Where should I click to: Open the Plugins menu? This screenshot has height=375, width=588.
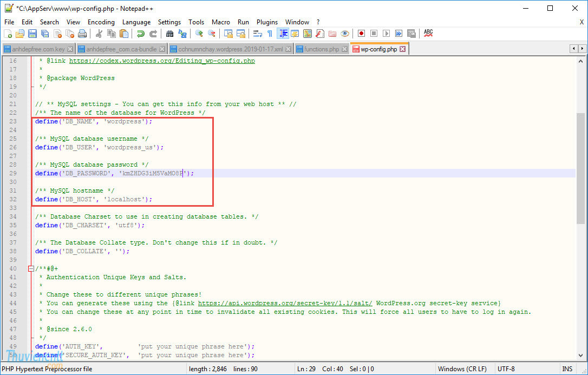[267, 22]
